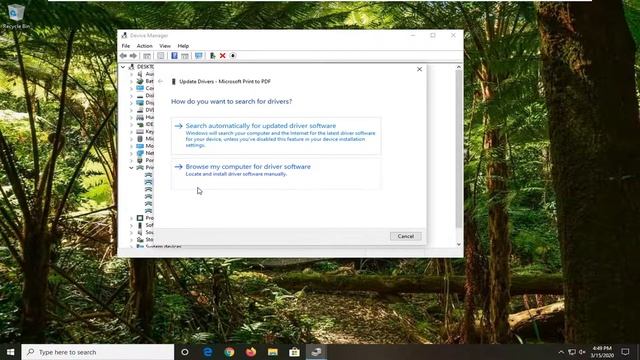Image resolution: width=640 pixels, height=360 pixels.
Task: Open the Windows Start menu
Action: point(11,352)
